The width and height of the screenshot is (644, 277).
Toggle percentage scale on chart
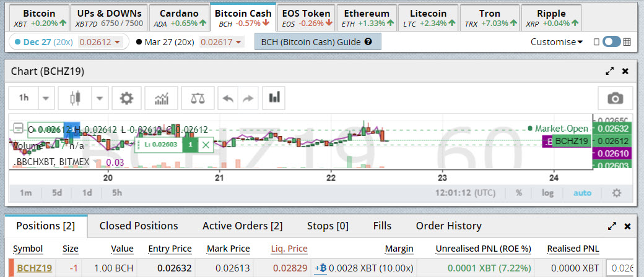(x=519, y=193)
